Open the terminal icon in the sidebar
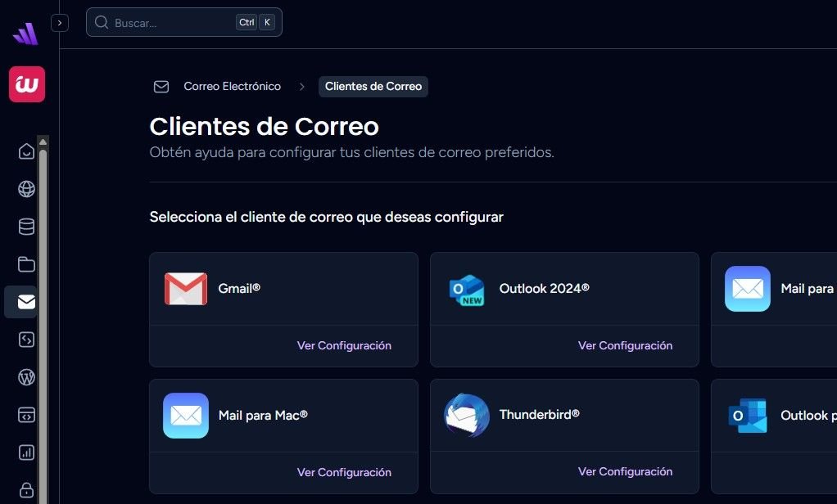This screenshot has height=504, width=837. click(25, 415)
